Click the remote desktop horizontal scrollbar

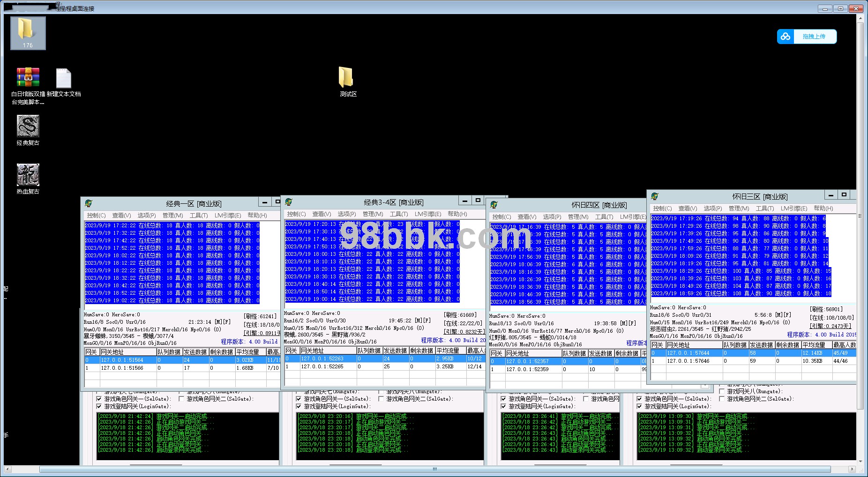pyautogui.click(x=434, y=469)
